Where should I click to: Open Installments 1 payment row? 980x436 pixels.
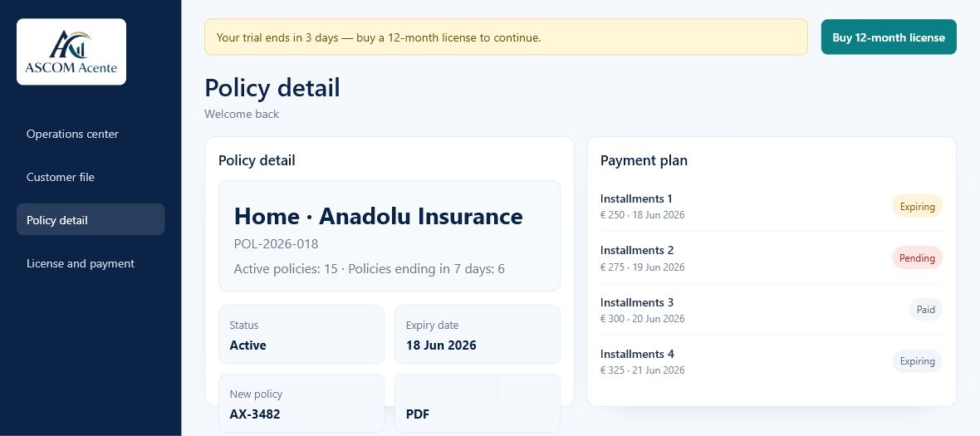(772, 206)
